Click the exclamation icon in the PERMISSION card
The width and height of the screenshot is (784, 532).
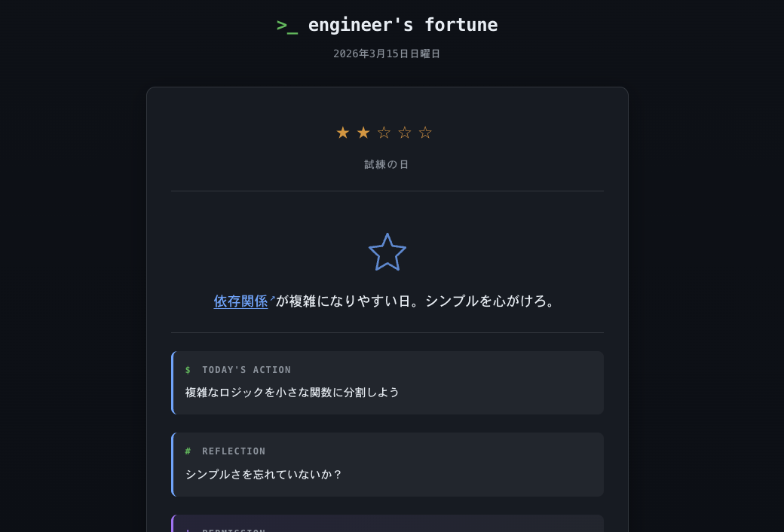[187, 530]
